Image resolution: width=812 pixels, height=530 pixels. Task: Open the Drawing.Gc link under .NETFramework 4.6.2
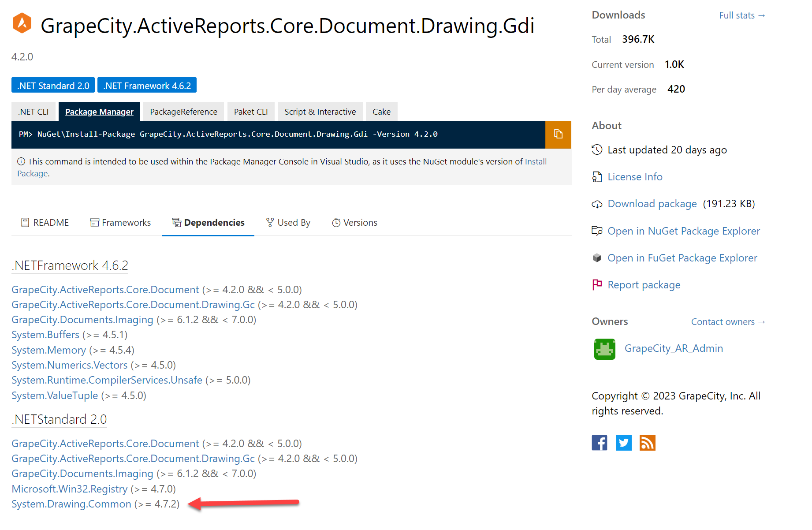(133, 305)
